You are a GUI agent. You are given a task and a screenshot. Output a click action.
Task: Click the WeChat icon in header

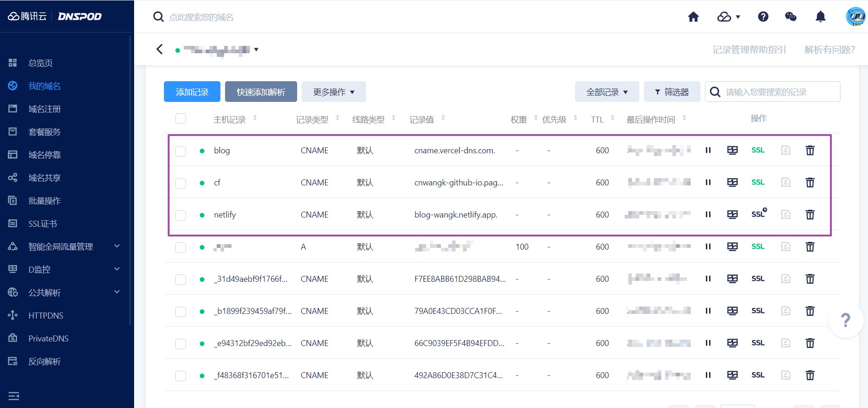[x=790, y=17]
